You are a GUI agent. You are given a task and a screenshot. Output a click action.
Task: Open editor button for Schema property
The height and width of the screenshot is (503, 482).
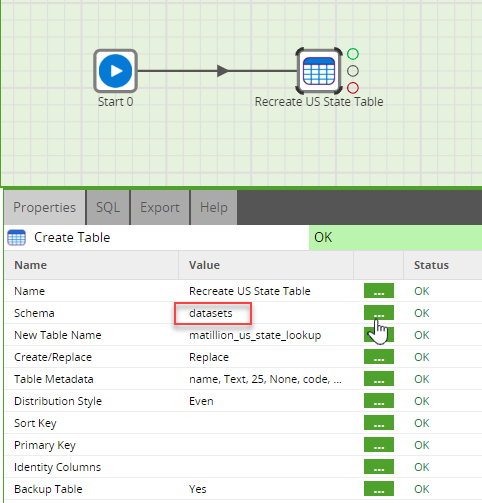[379, 313]
